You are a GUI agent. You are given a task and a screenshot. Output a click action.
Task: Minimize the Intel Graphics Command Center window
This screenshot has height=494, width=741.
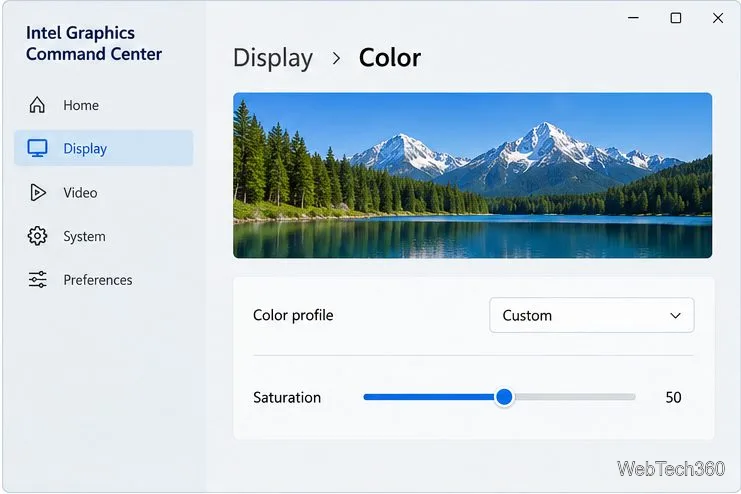[633, 18]
